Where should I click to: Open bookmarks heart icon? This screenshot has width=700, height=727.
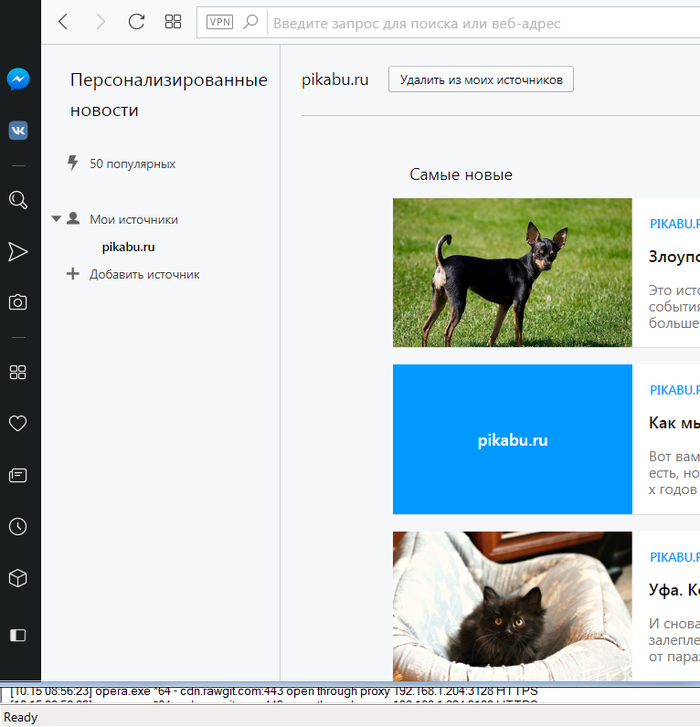18,424
